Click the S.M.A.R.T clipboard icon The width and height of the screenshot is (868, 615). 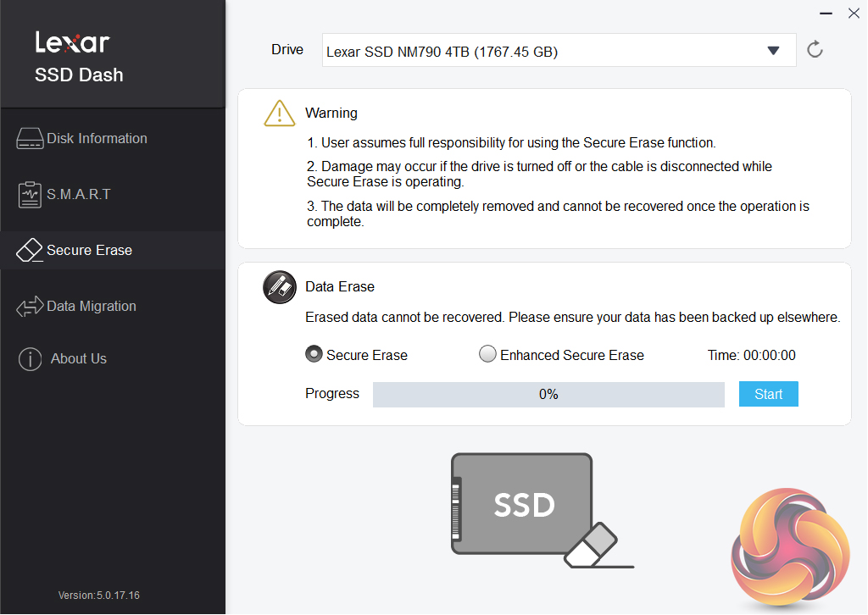tap(30, 195)
